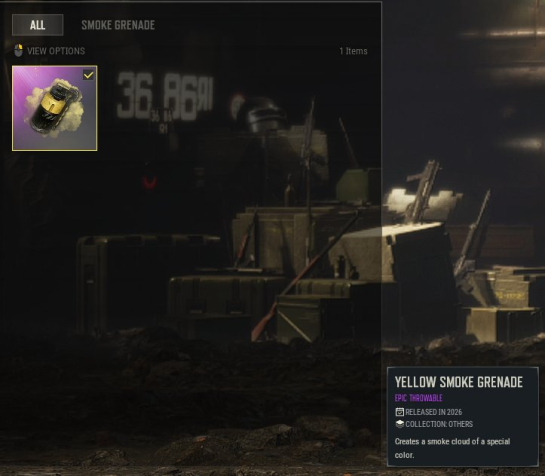Select the Yellow Smoke Grenade item thumbnail

click(x=55, y=108)
